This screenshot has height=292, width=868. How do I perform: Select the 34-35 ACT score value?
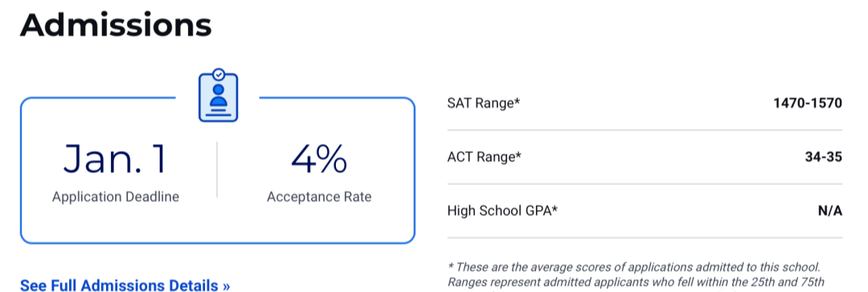824,157
